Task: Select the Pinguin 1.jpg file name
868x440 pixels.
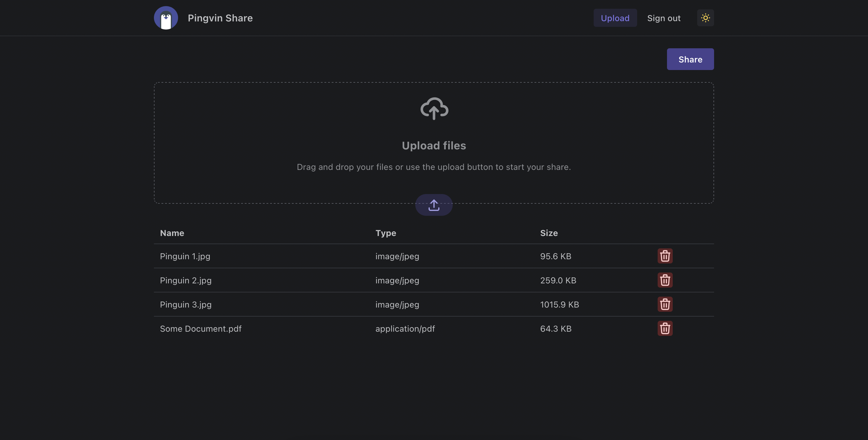Action: (x=185, y=257)
